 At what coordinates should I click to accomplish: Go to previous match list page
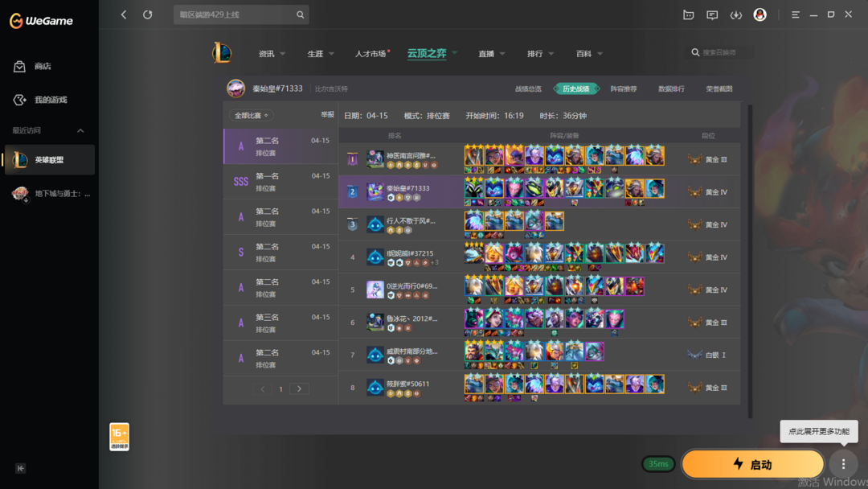point(262,389)
